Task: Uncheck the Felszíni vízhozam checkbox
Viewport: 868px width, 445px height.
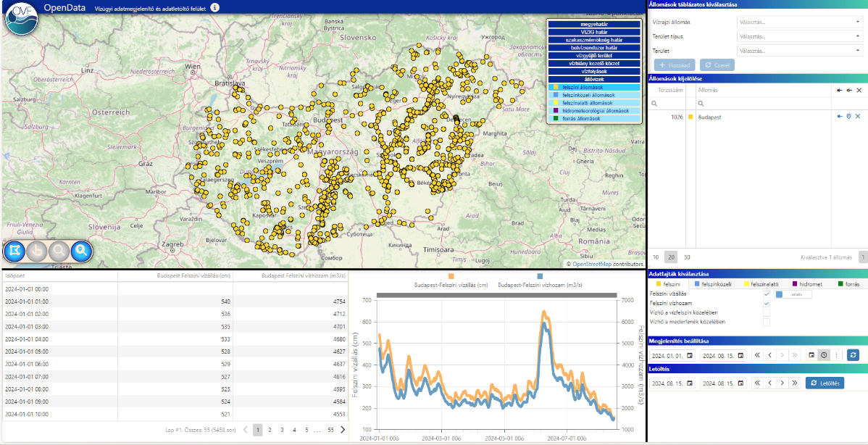Action: coord(767,304)
